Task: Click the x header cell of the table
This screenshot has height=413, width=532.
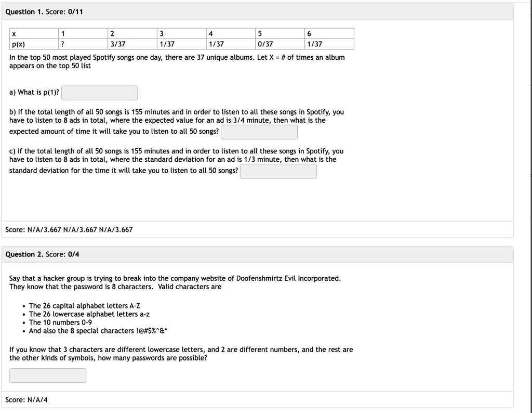Action: point(34,34)
